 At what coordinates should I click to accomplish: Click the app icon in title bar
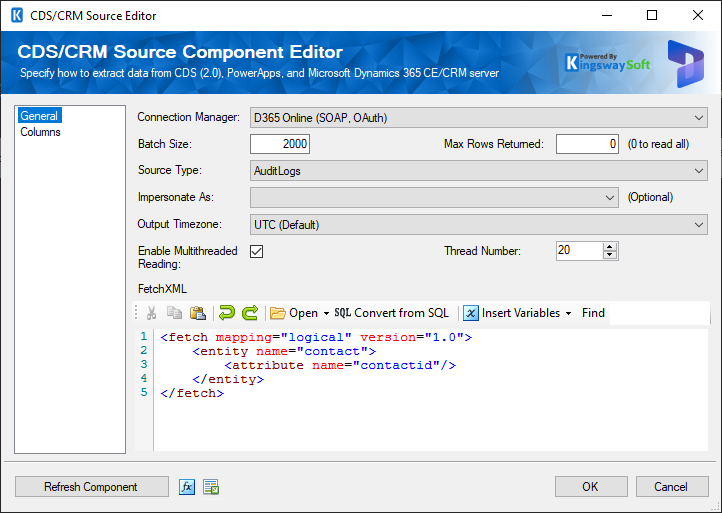click(x=17, y=15)
